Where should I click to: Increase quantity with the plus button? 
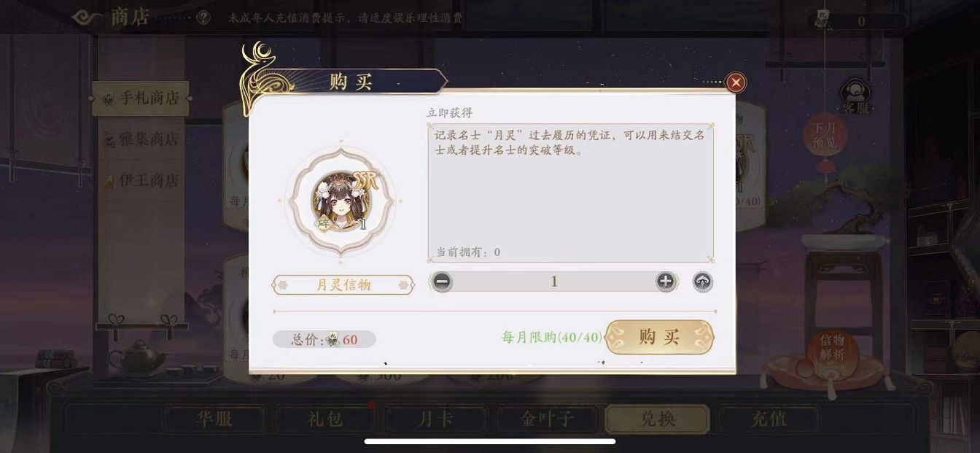point(665,282)
